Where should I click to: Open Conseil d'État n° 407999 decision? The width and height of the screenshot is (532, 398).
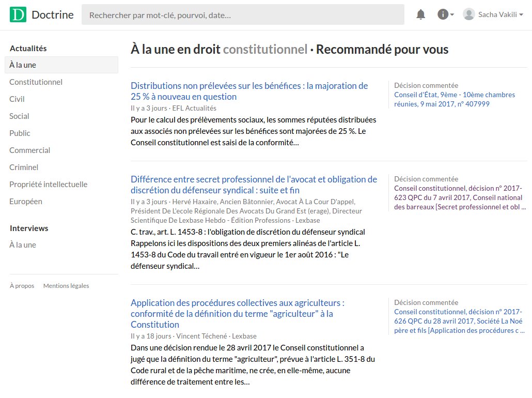455,99
